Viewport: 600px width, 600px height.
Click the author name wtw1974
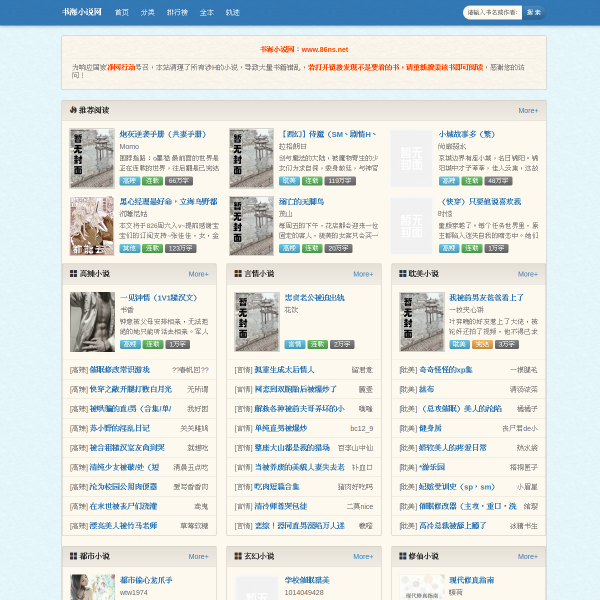[134, 592]
